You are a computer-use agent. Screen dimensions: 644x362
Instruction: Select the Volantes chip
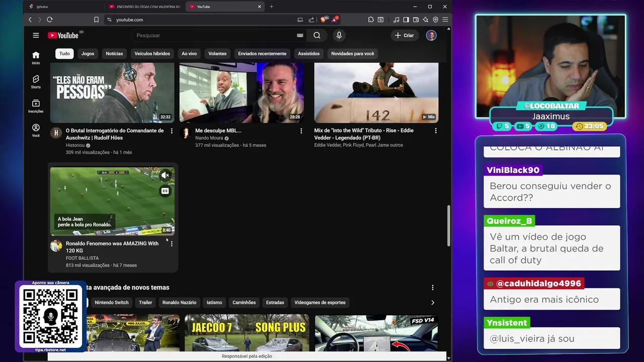[x=217, y=54]
